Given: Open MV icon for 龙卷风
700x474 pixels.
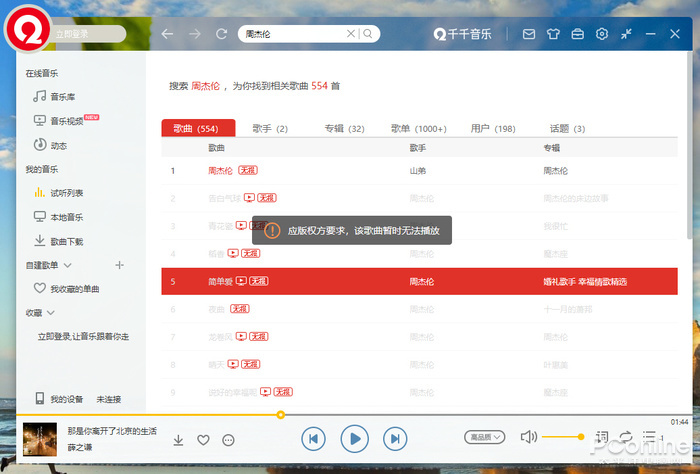Looking at the screenshot, I should [x=241, y=336].
